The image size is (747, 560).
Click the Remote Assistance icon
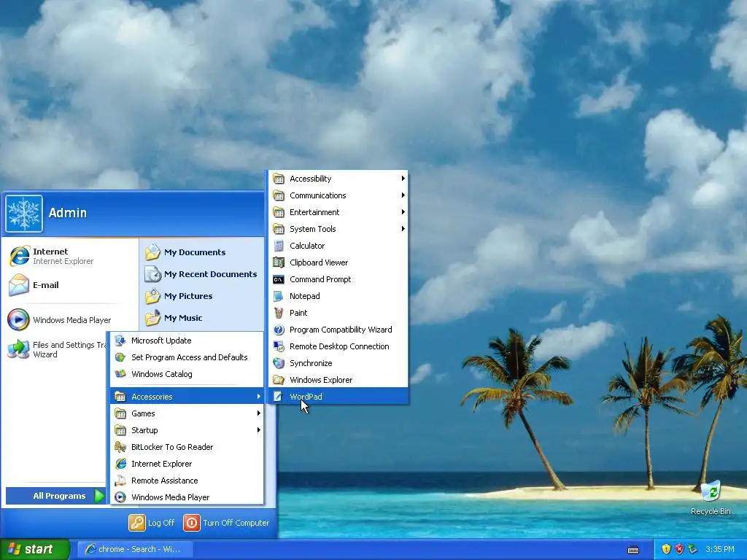point(120,481)
